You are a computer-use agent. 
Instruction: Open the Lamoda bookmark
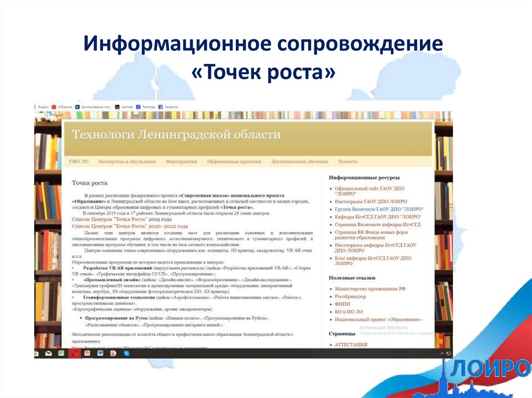(x=124, y=107)
